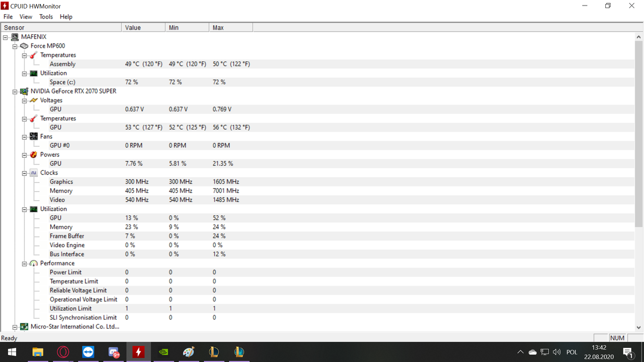
Task: Open the View menu
Action: point(26,17)
